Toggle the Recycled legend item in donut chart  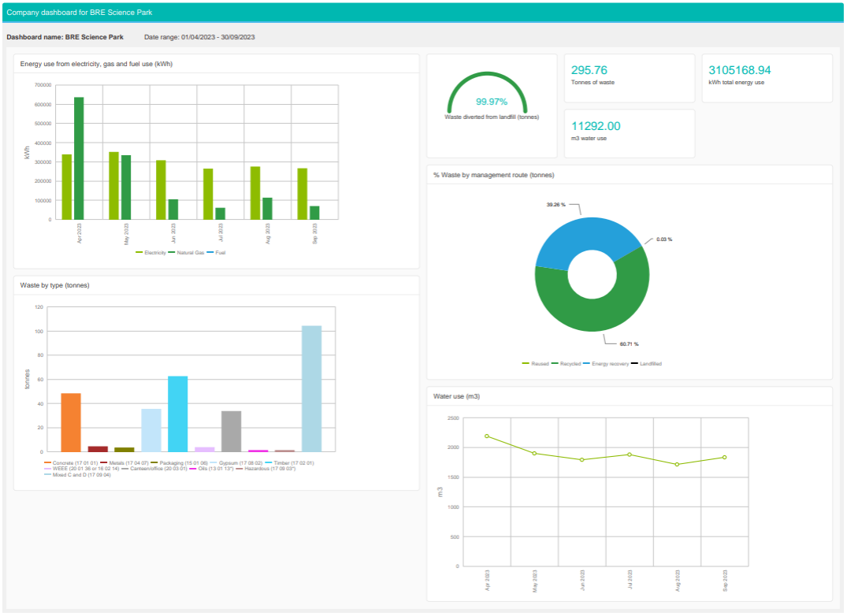[x=566, y=364]
